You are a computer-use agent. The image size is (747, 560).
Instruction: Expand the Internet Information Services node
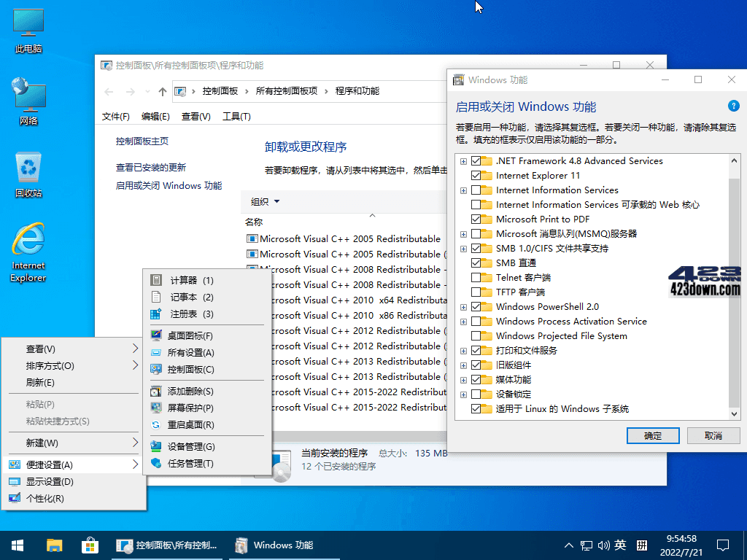462,190
